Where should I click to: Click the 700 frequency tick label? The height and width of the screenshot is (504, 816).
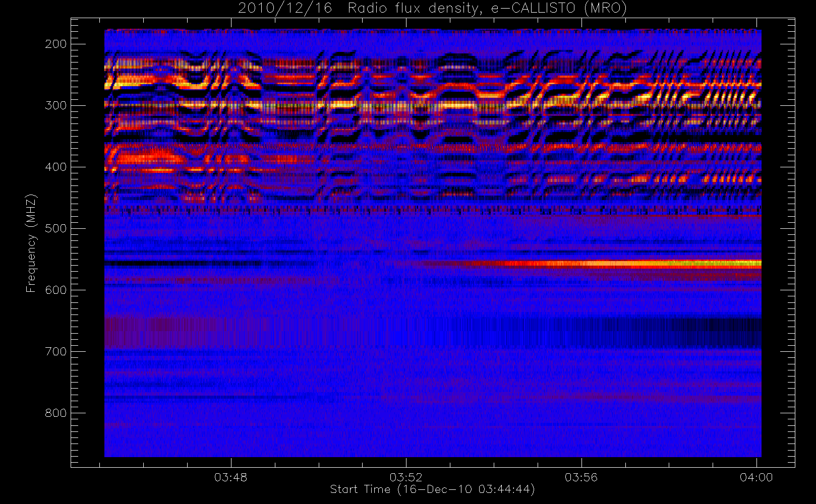[55, 351]
